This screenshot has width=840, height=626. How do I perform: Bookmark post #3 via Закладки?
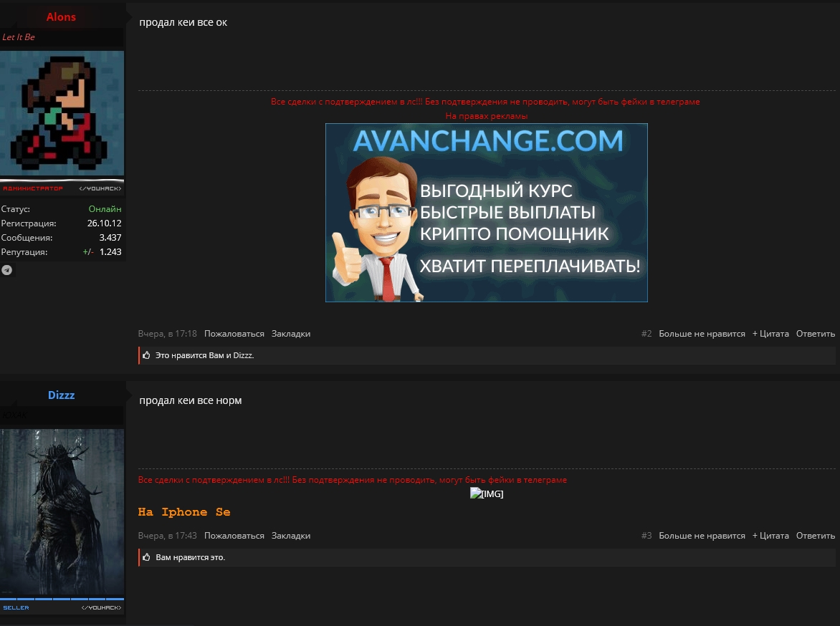(291, 536)
